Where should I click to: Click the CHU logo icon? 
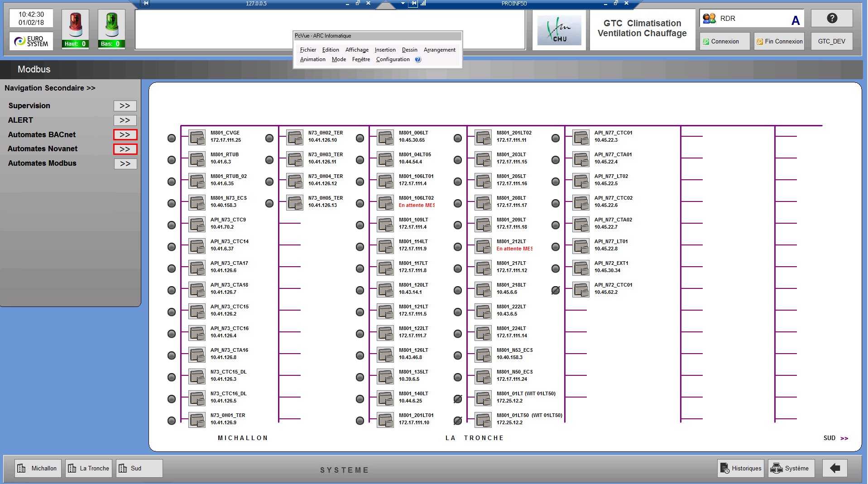(x=559, y=30)
